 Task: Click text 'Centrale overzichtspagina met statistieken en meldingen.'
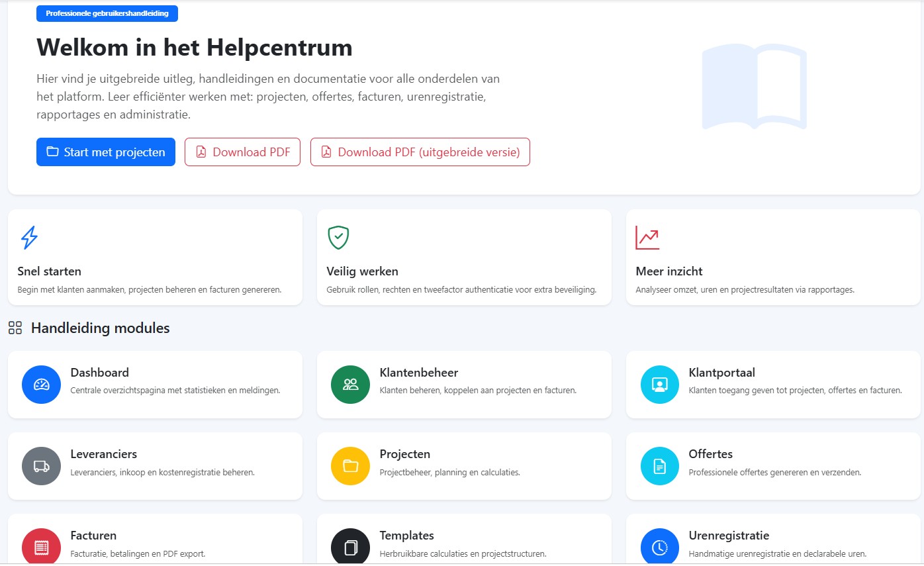[x=175, y=391]
